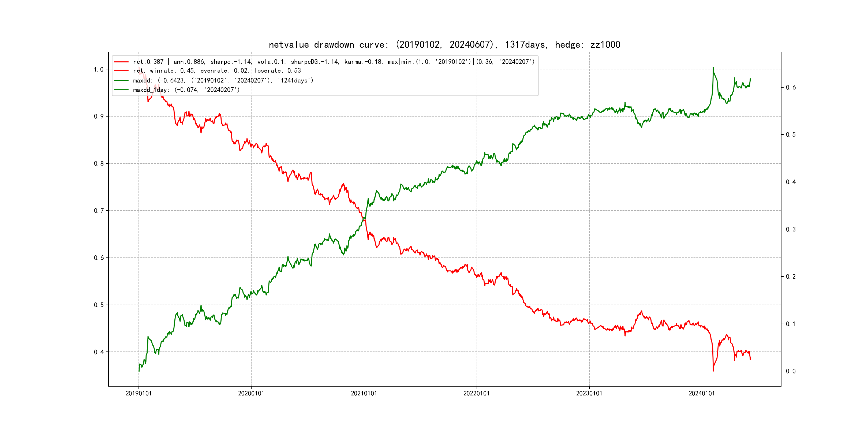Click the 20220101 x-axis label
This screenshot has height=434, width=868.
pyautogui.click(x=476, y=394)
